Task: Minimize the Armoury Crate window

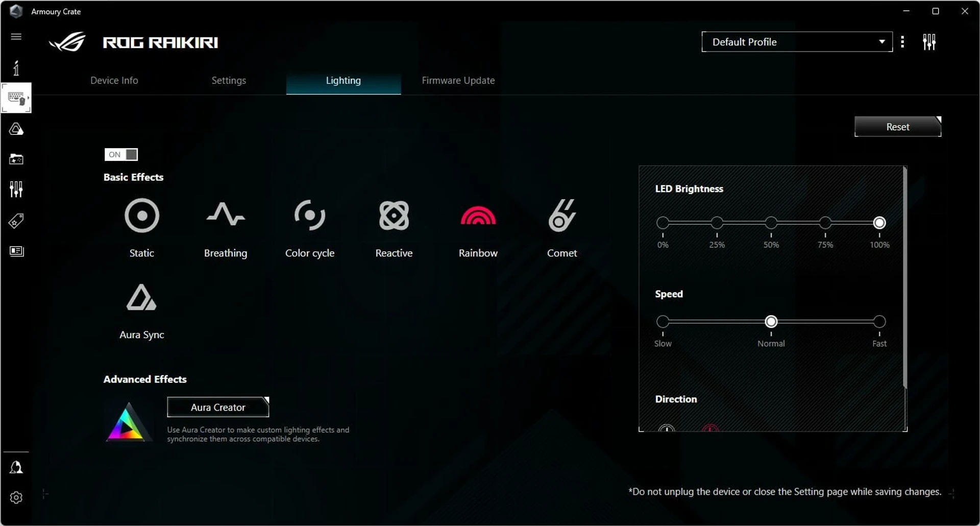Action: tap(906, 11)
